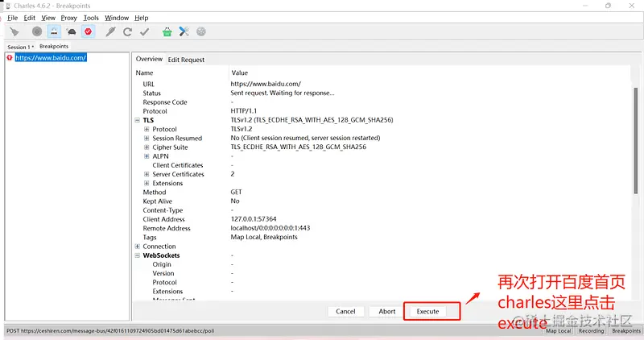This screenshot has width=644, height=340.
Task: Select the Content-Type row
Action: (x=382, y=210)
